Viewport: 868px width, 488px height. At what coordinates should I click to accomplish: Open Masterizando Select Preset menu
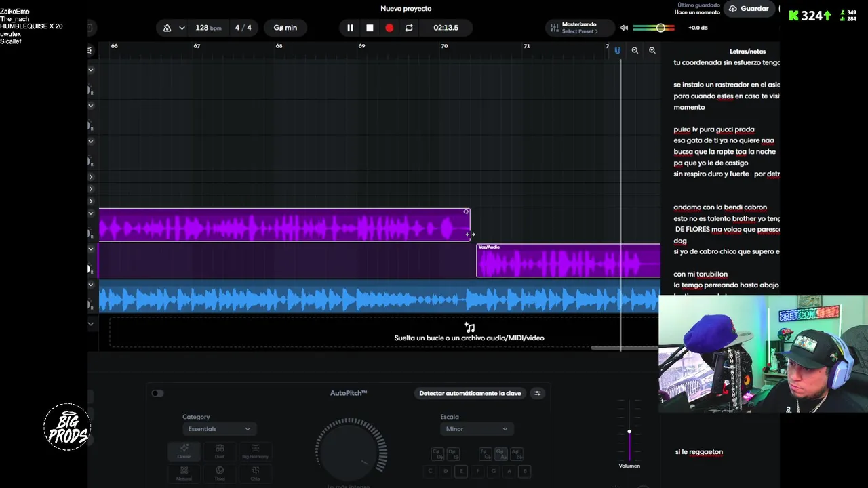(580, 28)
